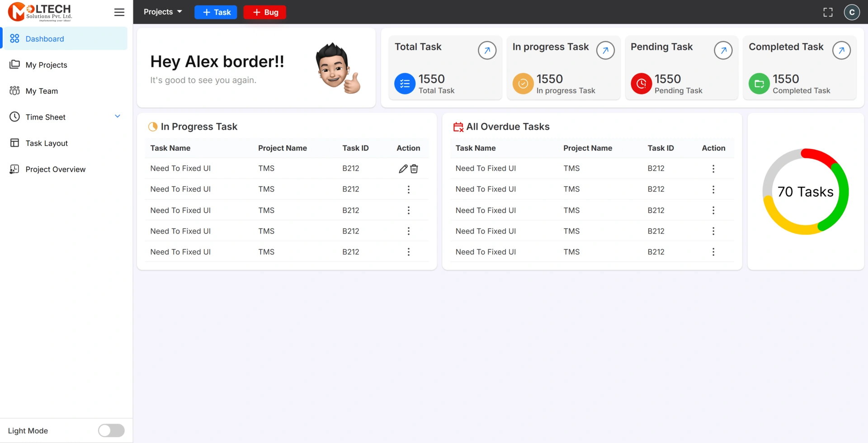Image resolution: width=868 pixels, height=443 pixels.
Task: Click the pencil edit icon in first task row
Action: click(403, 169)
